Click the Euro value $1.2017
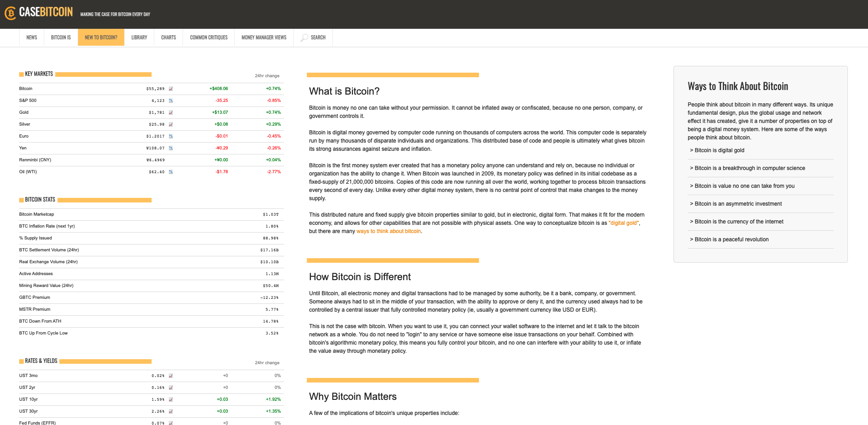Viewport: 868px width, 425px height. [x=155, y=136]
